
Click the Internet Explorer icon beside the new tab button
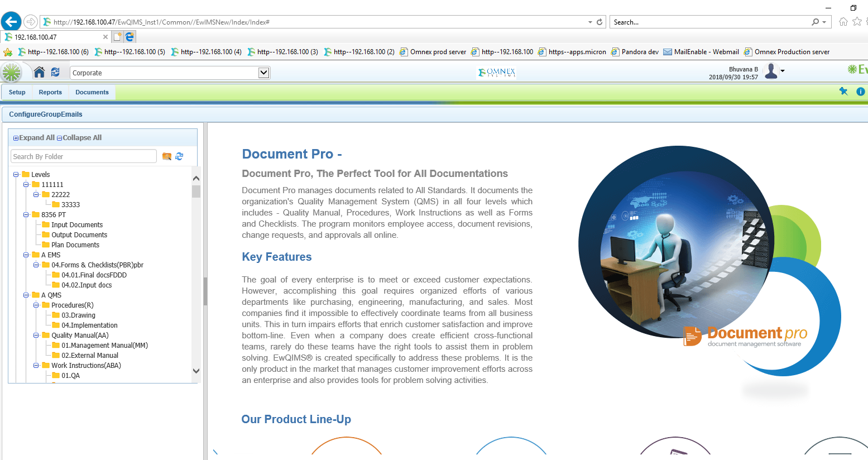point(130,37)
